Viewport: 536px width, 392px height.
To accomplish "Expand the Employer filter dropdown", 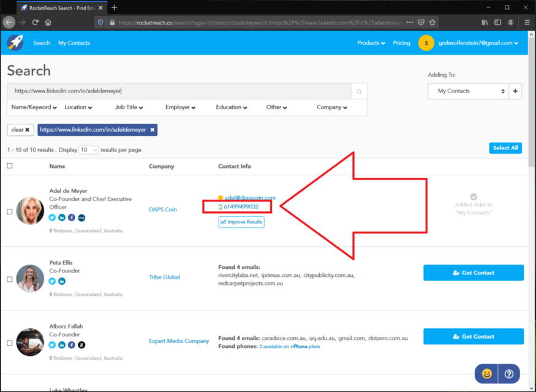I will pos(181,107).
